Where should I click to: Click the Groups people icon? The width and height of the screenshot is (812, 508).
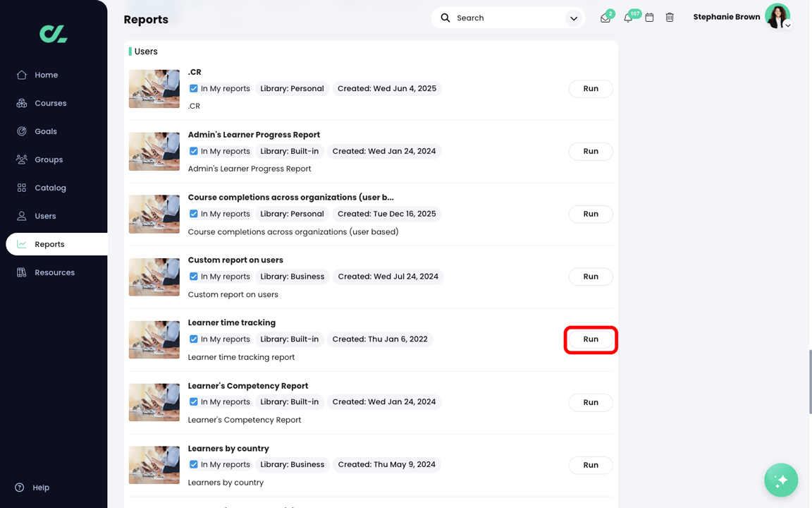click(22, 159)
